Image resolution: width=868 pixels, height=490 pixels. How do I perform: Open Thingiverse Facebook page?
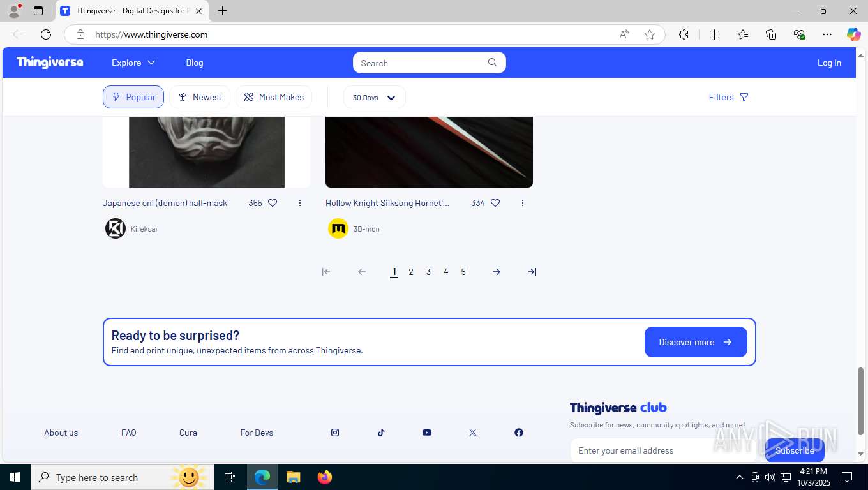click(519, 433)
